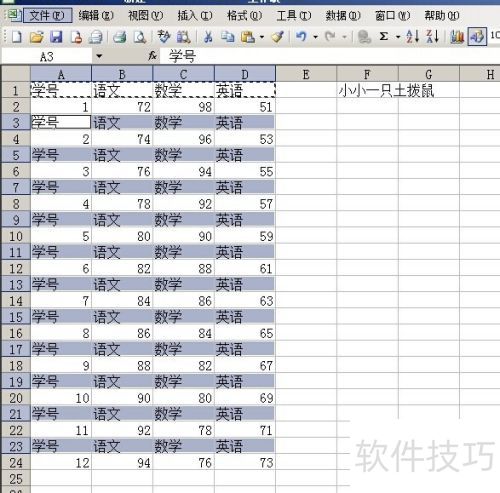500x493 pixels.
Task: Sort descending with the Z-A icon
Action: click(432, 37)
